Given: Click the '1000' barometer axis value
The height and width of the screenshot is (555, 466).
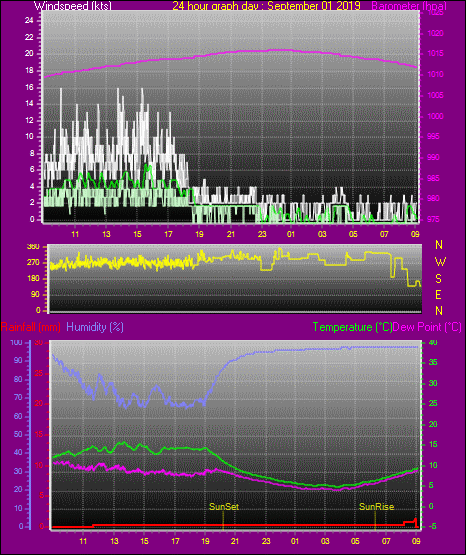Looking at the screenshot, I should (435, 116).
